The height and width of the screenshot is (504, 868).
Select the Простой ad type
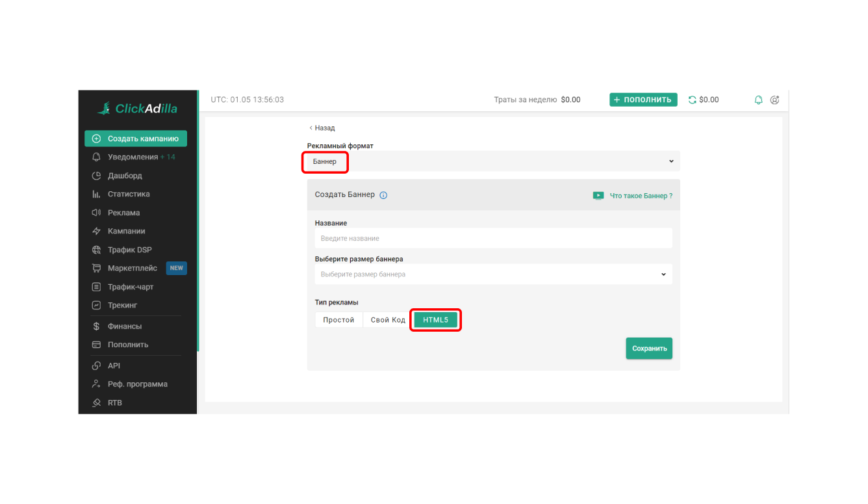coord(338,320)
